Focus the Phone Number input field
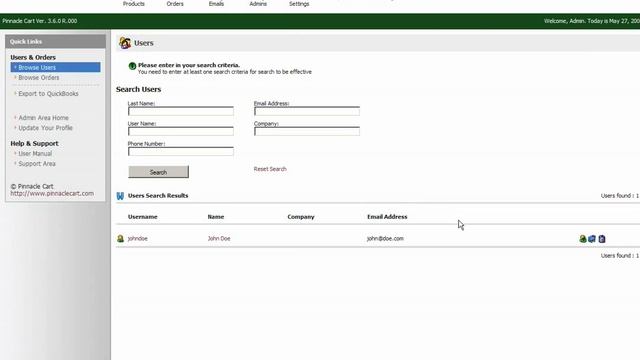The width and height of the screenshot is (640, 360). tap(181, 151)
